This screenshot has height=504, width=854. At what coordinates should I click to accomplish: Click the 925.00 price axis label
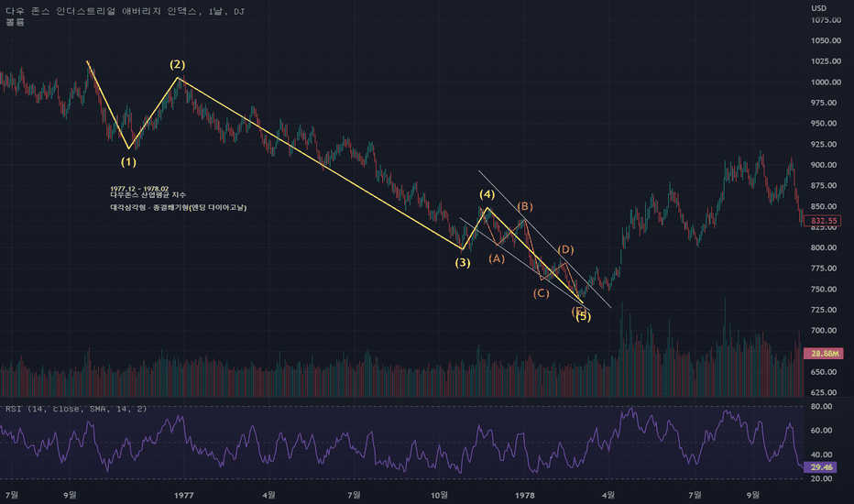tap(826, 145)
